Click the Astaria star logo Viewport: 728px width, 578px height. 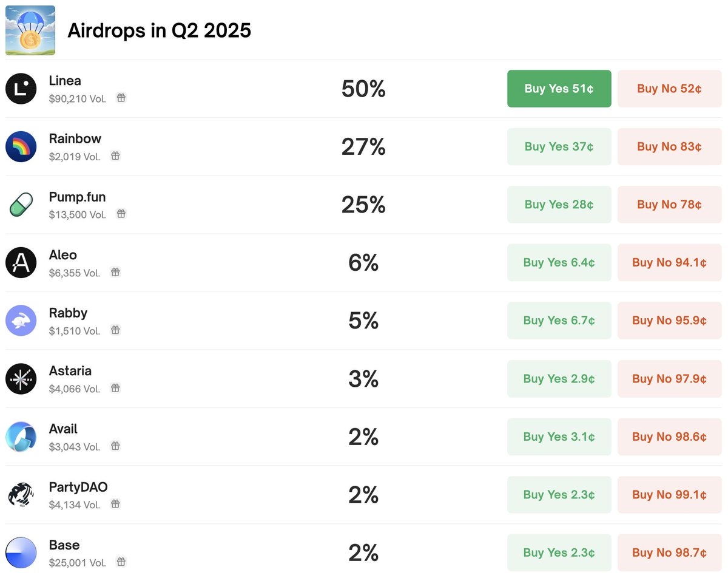pos(21,379)
